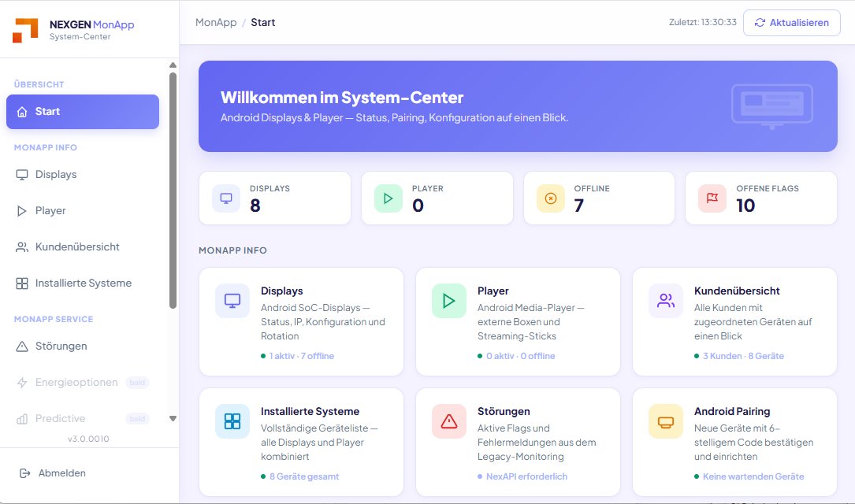Click the display illustration in the welcome banner
Image resolution: width=855 pixels, height=504 pixels.
click(x=772, y=106)
